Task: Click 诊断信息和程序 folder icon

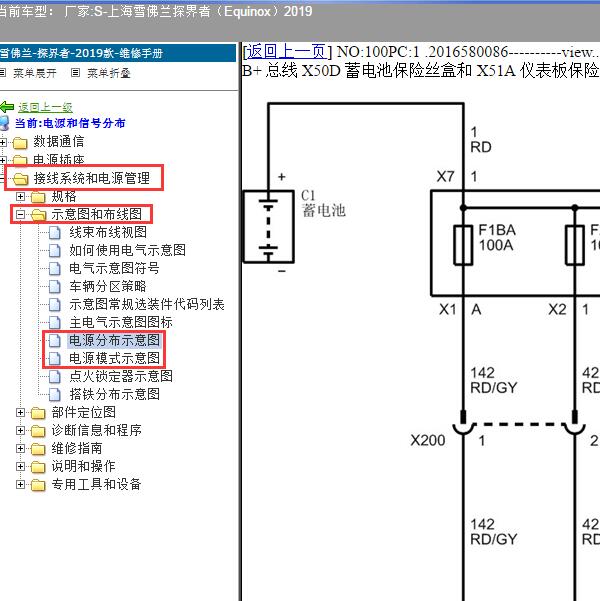Action: tap(38, 431)
